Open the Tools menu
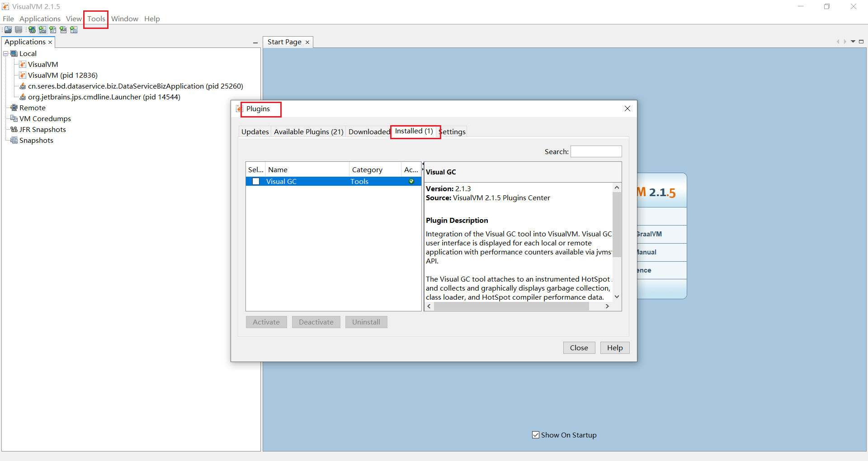 [96, 19]
